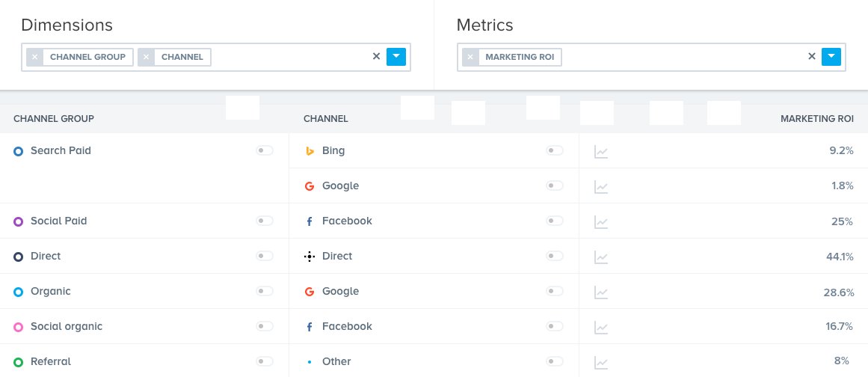Click inside the Metrics input field

point(651,57)
